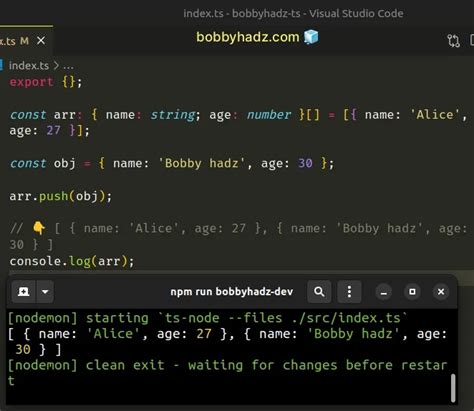
Task: Click the 'number' type annotation
Action: [269, 115]
